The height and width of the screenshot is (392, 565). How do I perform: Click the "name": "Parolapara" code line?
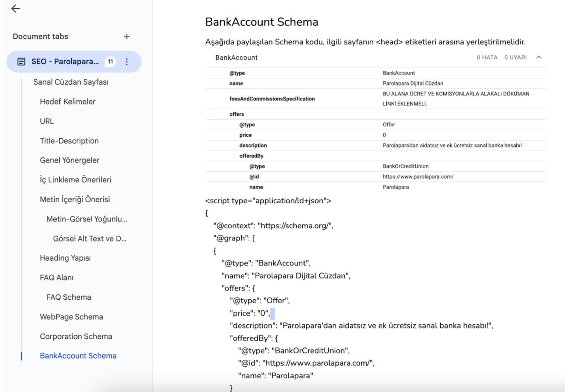tap(276, 376)
